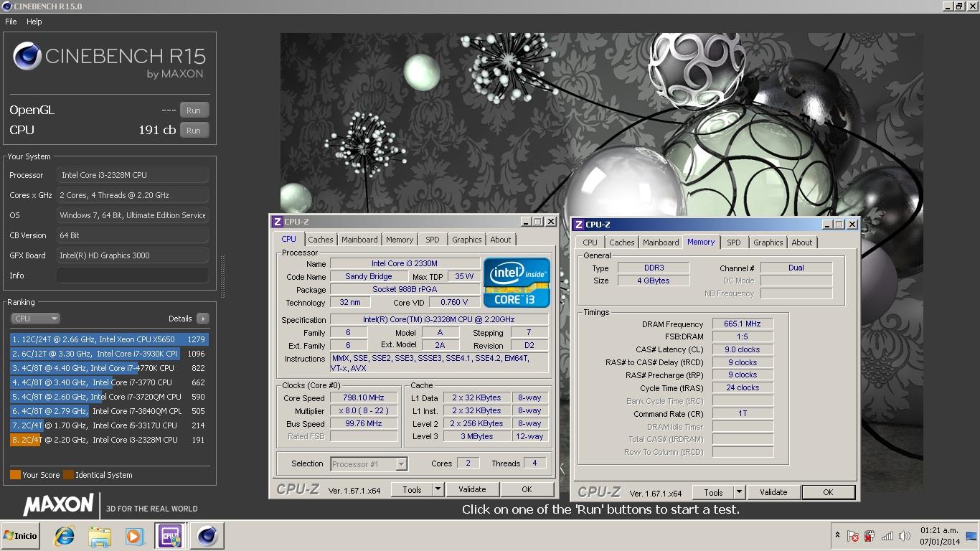980x551 pixels.
Task: Switch to CPU tab in right CPU-Z window
Action: (590, 242)
